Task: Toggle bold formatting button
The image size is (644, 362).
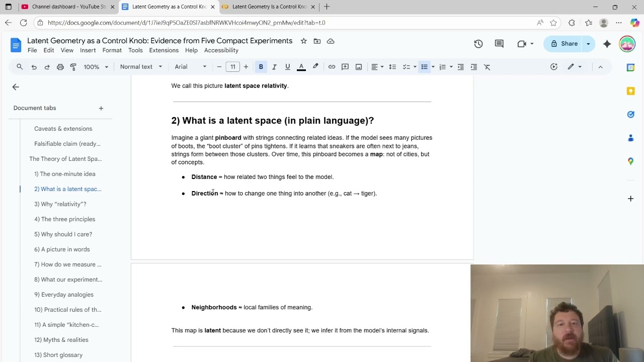Action: pyautogui.click(x=261, y=67)
